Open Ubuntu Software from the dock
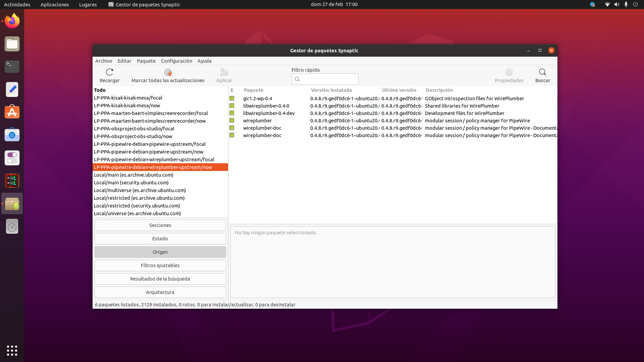 pyautogui.click(x=12, y=112)
